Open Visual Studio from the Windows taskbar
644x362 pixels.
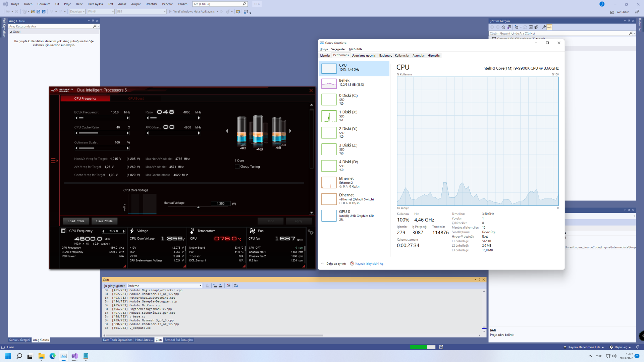click(74, 356)
